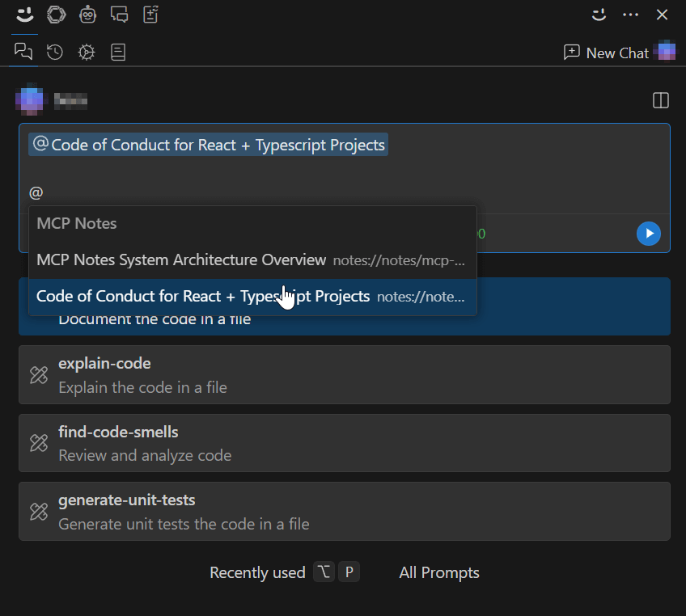This screenshot has height=616, width=686.
Task: Open All Prompts
Action: coord(439,572)
